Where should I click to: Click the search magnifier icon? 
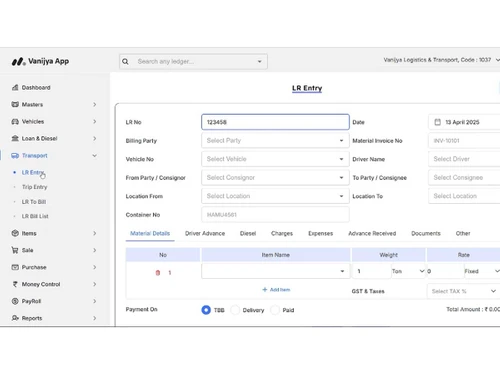(x=125, y=62)
